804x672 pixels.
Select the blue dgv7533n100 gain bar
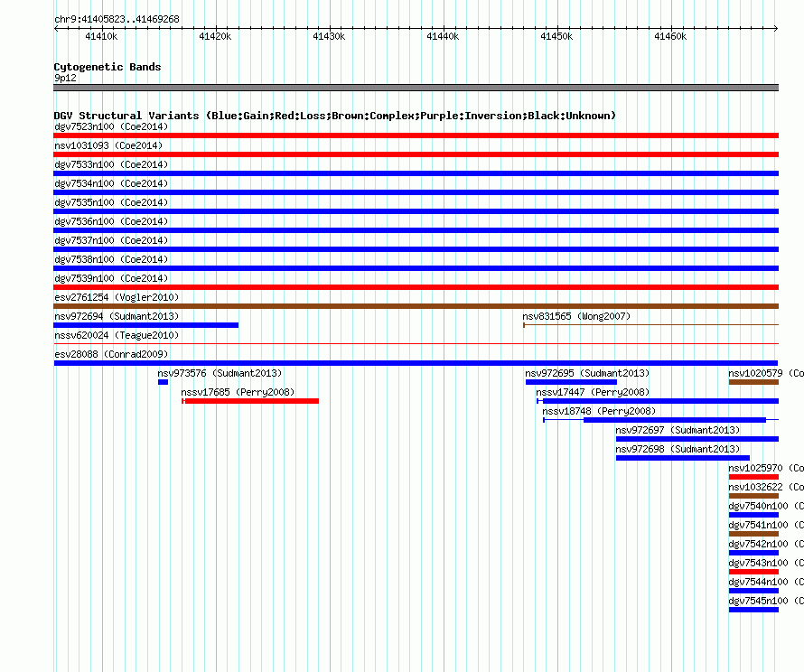coord(416,173)
